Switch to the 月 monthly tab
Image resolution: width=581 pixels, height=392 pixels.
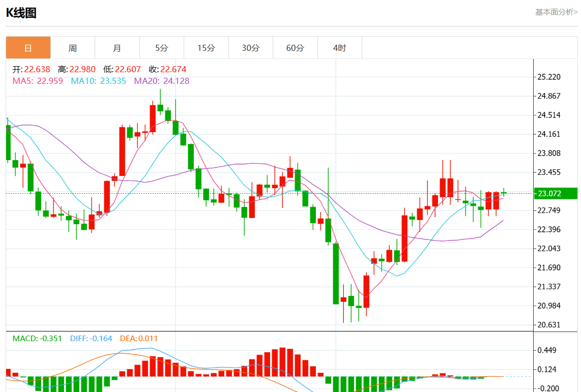coord(117,48)
